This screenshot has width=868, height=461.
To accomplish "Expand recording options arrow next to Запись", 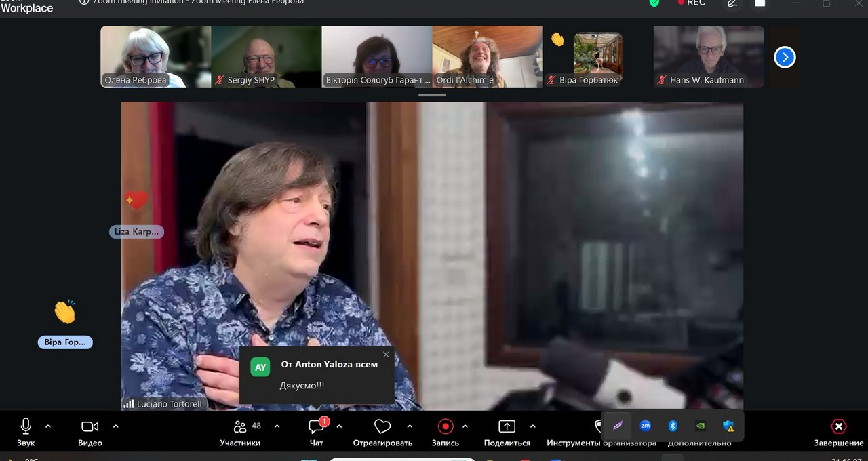I will 465,426.
